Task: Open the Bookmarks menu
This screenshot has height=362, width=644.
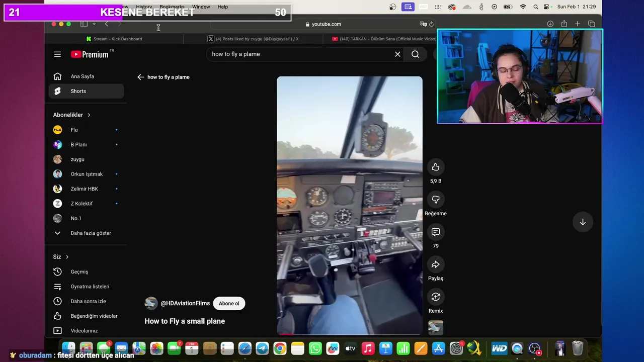Action: [x=172, y=7]
